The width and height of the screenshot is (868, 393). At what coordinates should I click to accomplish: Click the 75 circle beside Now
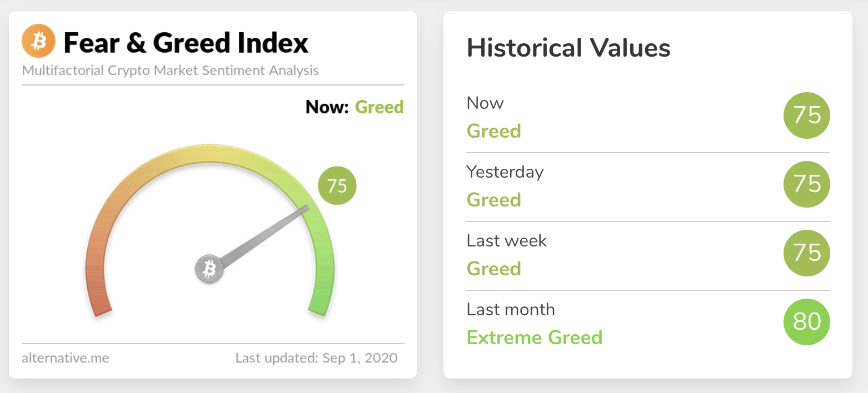(x=806, y=115)
